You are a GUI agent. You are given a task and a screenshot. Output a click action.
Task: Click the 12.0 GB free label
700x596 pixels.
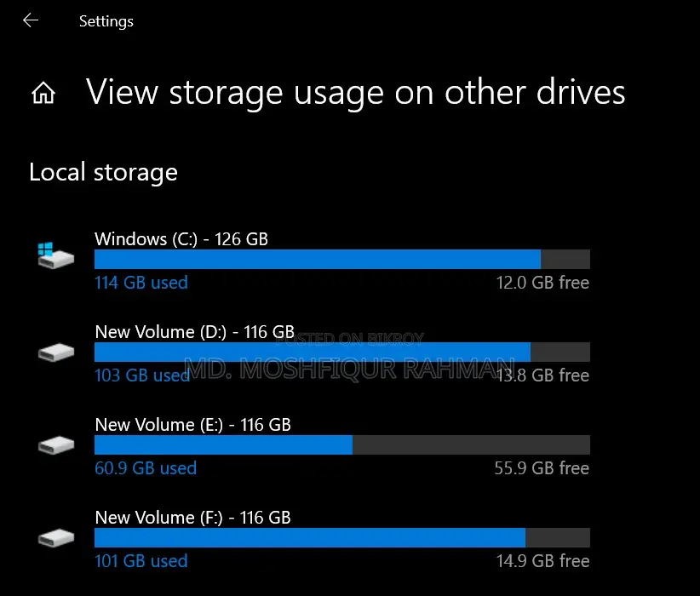pyautogui.click(x=542, y=283)
